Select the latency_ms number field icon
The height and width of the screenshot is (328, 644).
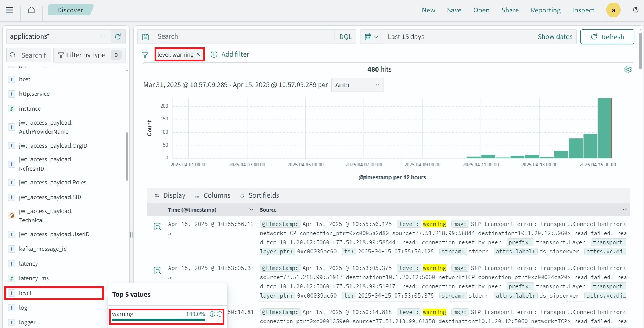tap(12, 278)
